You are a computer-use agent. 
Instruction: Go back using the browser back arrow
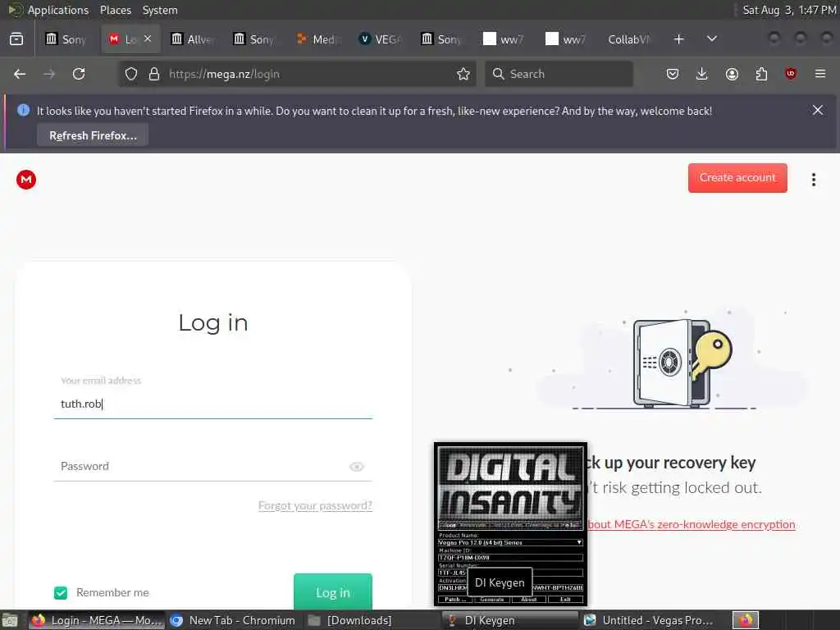point(20,74)
